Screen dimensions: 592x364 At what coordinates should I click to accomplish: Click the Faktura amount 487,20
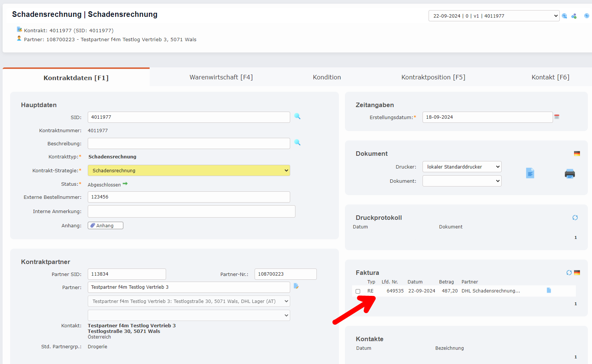click(x=450, y=291)
